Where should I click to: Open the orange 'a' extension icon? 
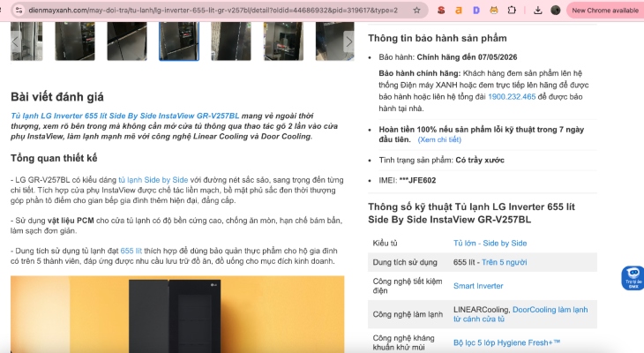(x=459, y=11)
